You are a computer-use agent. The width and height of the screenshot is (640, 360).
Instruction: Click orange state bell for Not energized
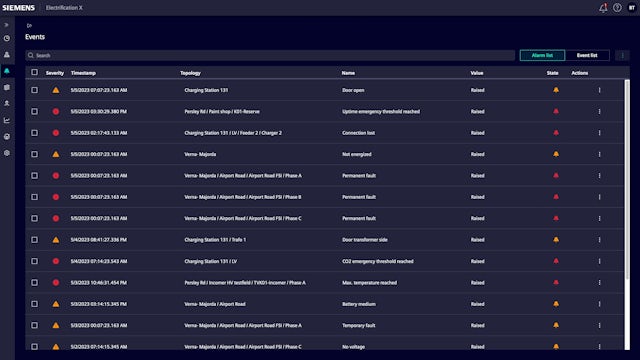pyautogui.click(x=556, y=154)
